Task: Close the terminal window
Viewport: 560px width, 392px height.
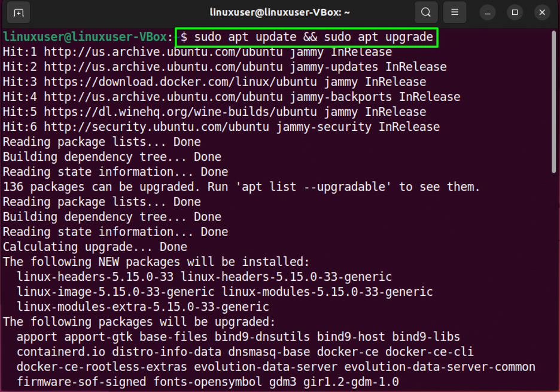Action: coord(542,13)
